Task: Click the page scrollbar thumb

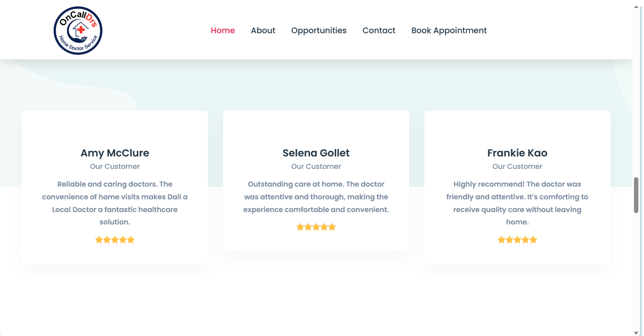Action: coord(636,195)
